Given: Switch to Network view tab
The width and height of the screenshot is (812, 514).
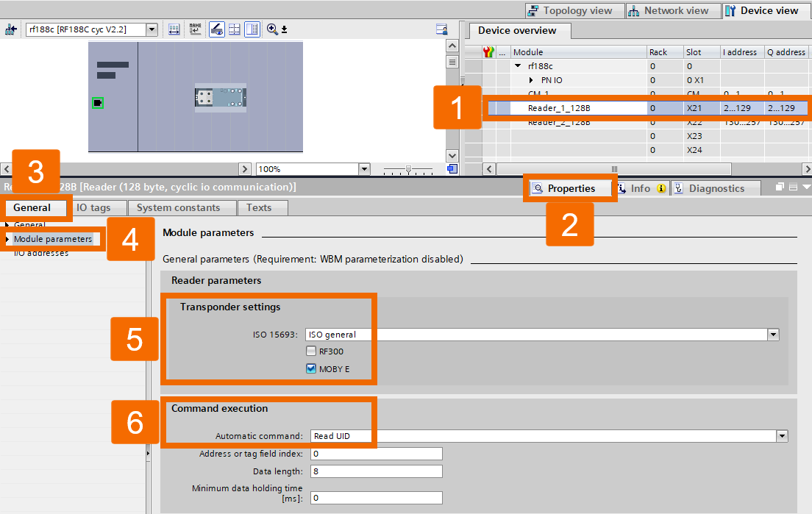Looking at the screenshot, I should (674, 11).
